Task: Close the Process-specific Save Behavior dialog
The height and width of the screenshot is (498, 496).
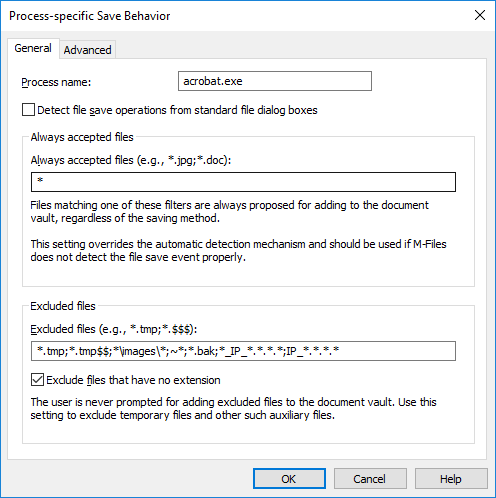Action: click(480, 15)
